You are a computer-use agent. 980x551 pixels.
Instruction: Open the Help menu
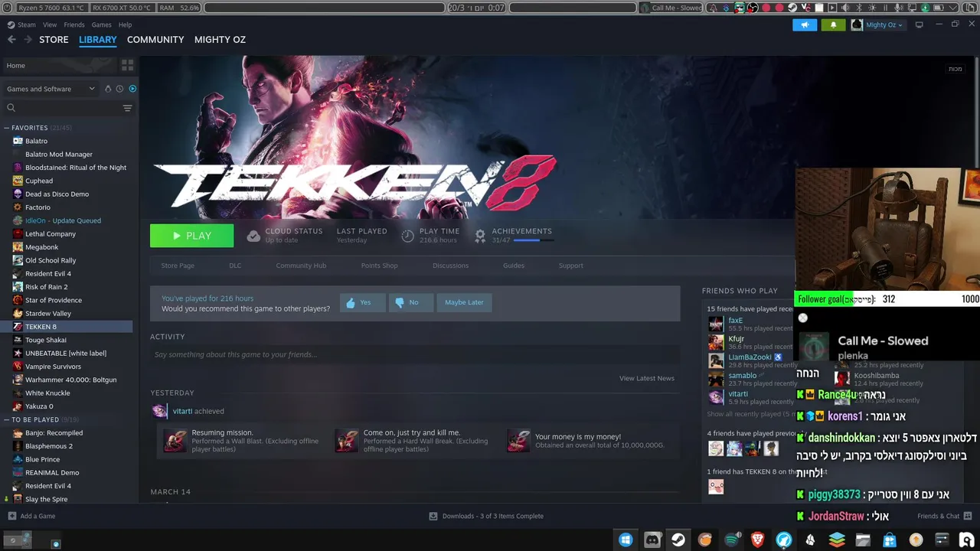[x=125, y=24]
